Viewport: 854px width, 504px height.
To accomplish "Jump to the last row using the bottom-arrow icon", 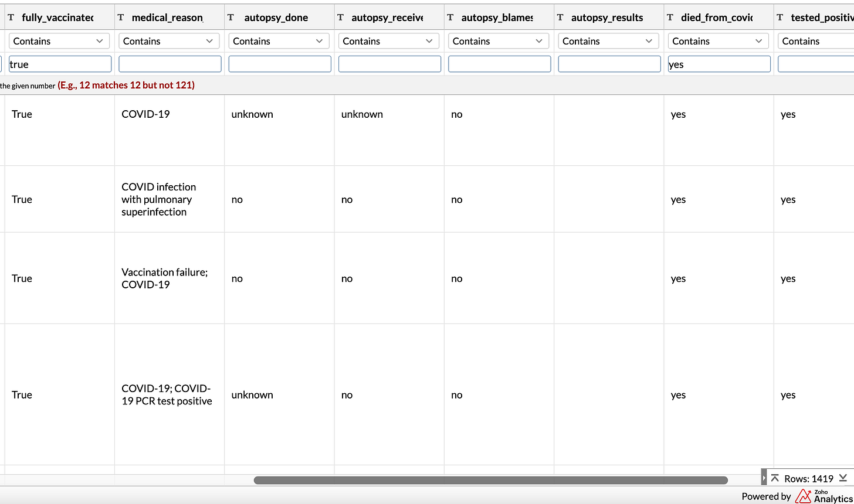I will 843,478.
